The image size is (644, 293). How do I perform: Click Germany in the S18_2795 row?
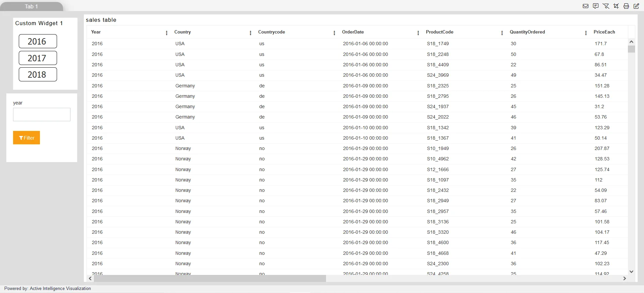[x=185, y=96]
